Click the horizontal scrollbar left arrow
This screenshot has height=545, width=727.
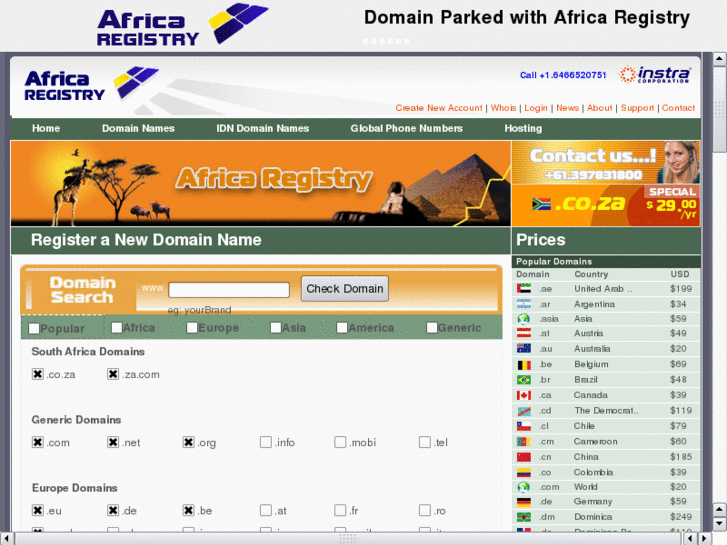pos(6,539)
